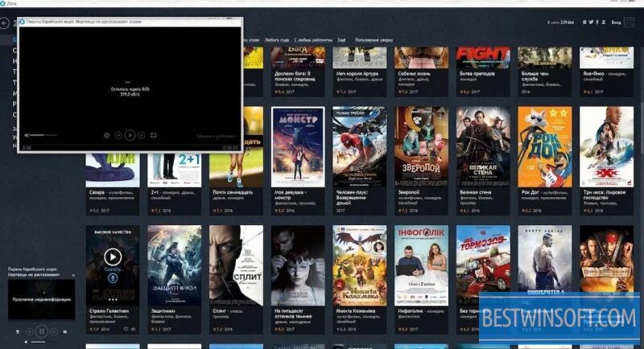This screenshot has height=349, width=644.
Task: Open Великая стена poster
Action: [x=483, y=147]
